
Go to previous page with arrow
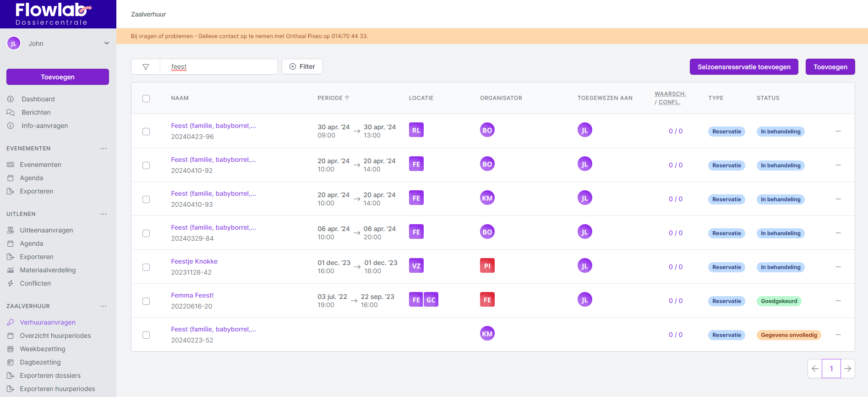point(815,369)
